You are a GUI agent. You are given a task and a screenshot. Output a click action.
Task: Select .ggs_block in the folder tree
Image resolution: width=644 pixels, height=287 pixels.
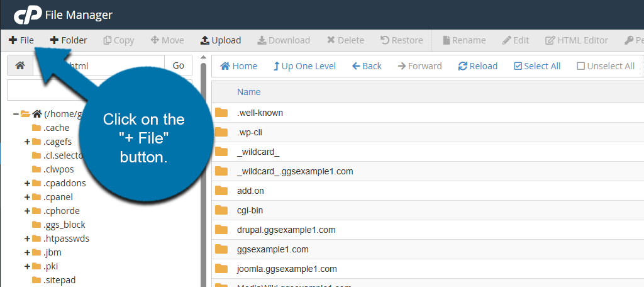(x=64, y=225)
